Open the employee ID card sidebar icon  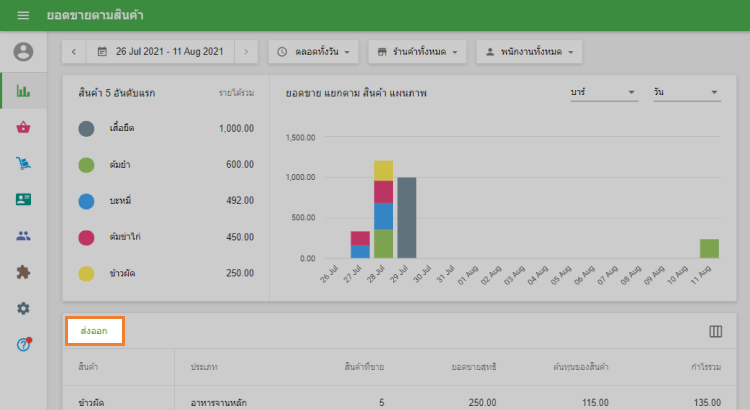pyautogui.click(x=23, y=199)
